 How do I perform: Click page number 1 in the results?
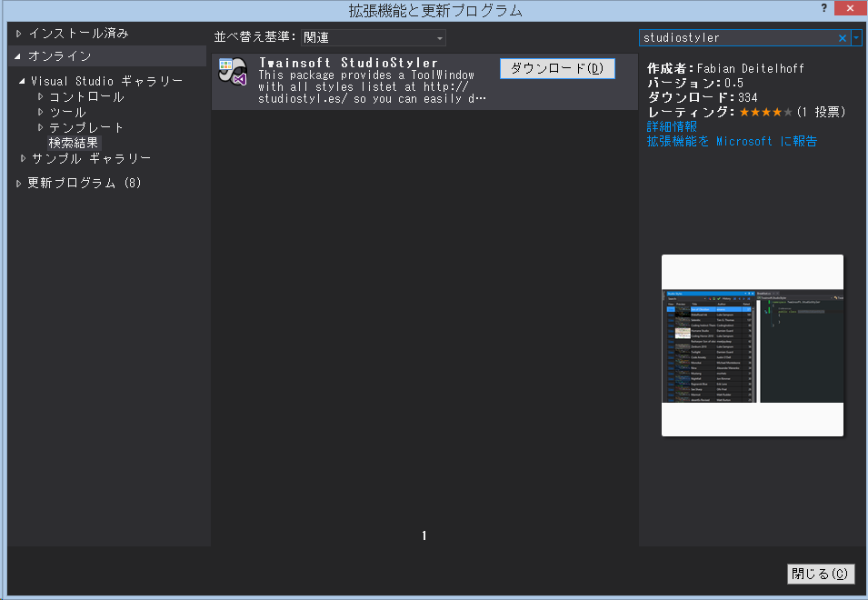point(424,535)
